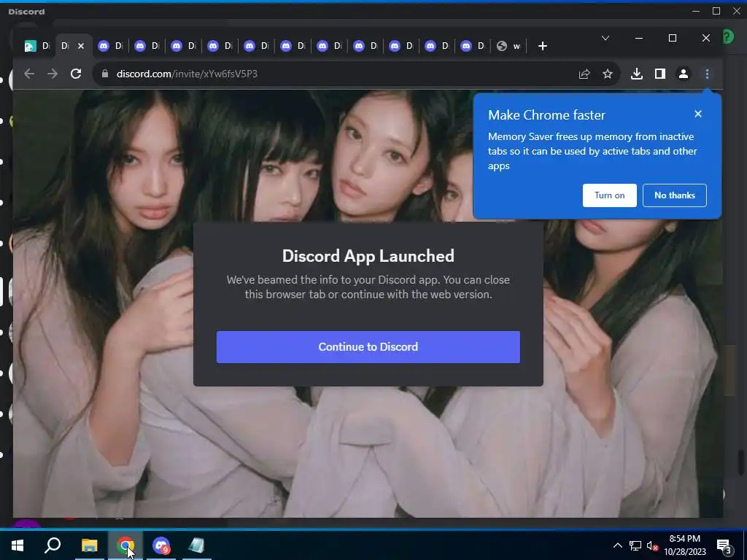
Task: Decline Memory Saver with No thanks
Action: tap(675, 195)
